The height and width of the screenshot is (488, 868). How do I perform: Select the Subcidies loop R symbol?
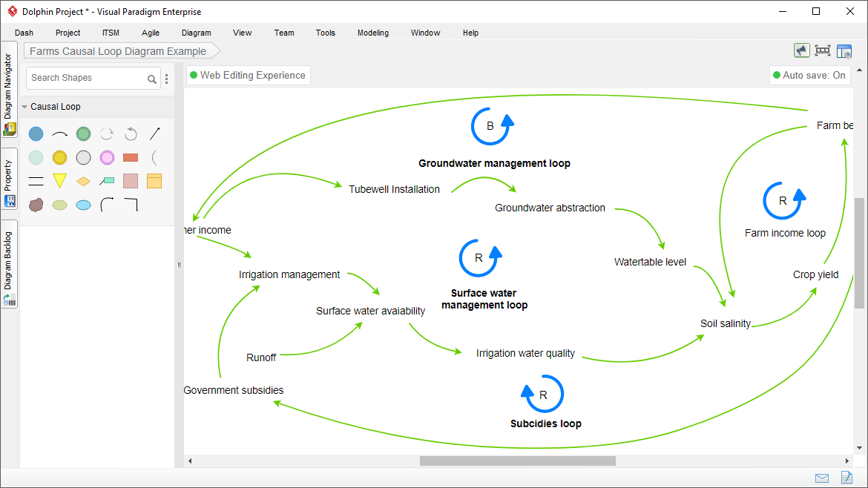tap(542, 394)
